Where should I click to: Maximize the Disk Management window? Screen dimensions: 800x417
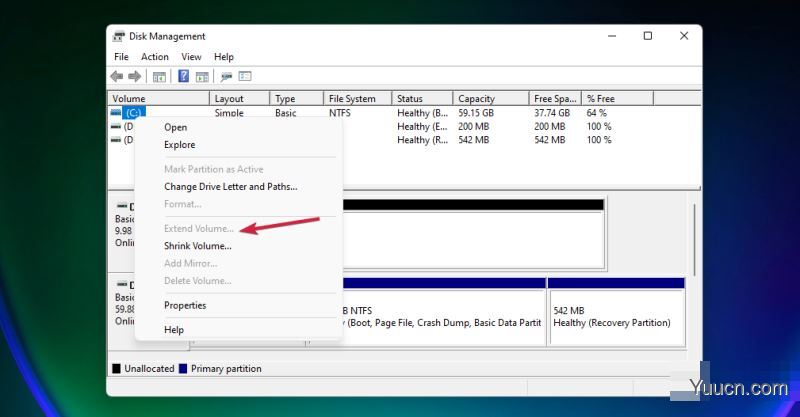click(648, 36)
